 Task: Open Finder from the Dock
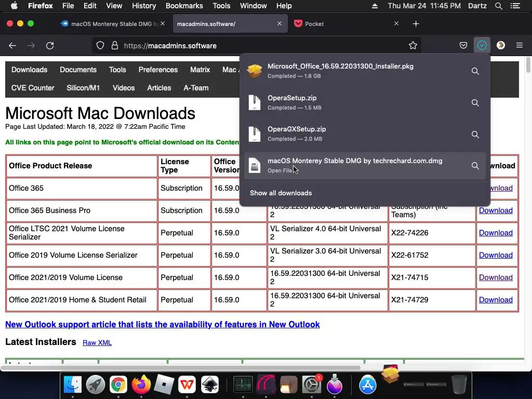pos(73,384)
